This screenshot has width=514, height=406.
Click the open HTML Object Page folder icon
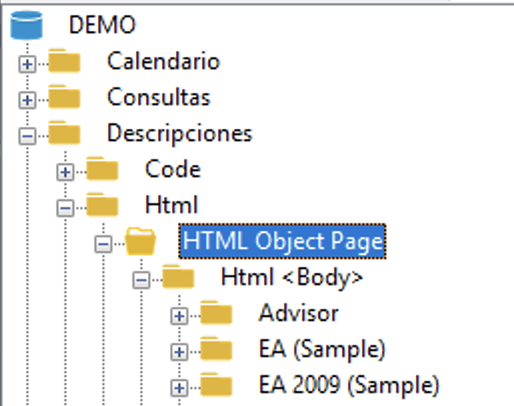pyautogui.click(x=140, y=241)
